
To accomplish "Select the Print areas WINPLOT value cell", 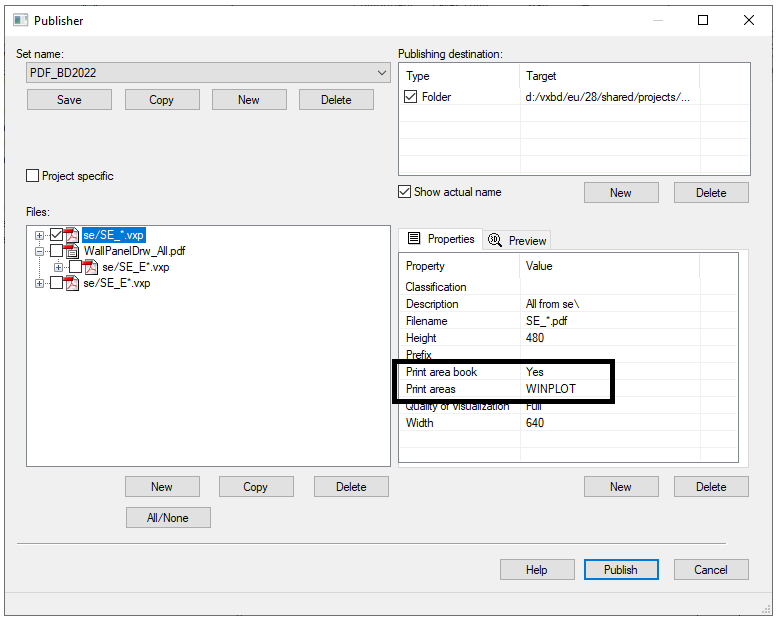I will tap(560, 389).
